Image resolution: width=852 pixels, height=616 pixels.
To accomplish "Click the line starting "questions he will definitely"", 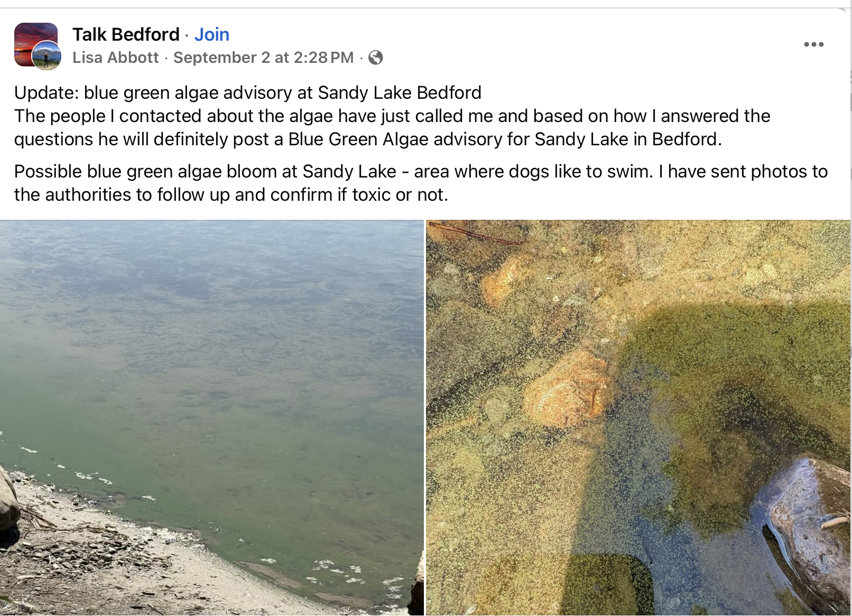I will (x=367, y=139).
